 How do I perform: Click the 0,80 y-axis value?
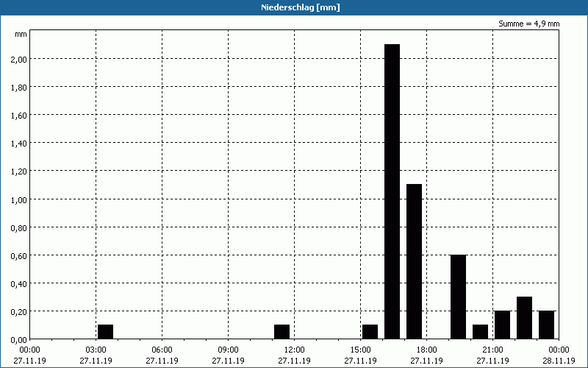pos(19,227)
